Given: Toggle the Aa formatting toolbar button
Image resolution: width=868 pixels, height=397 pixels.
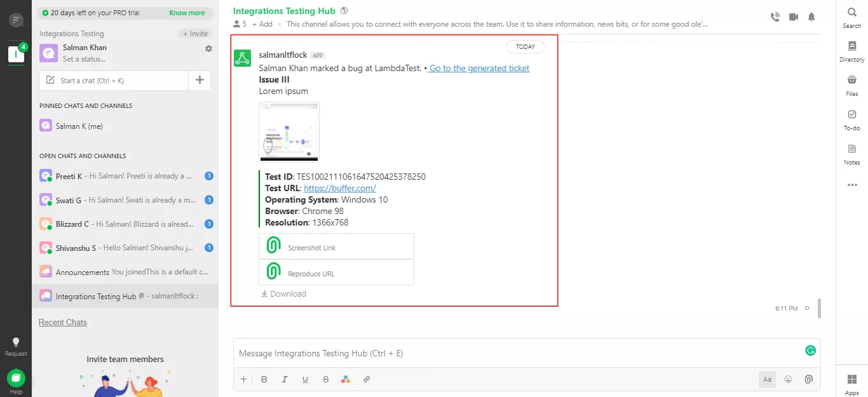Looking at the screenshot, I should [767, 379].
